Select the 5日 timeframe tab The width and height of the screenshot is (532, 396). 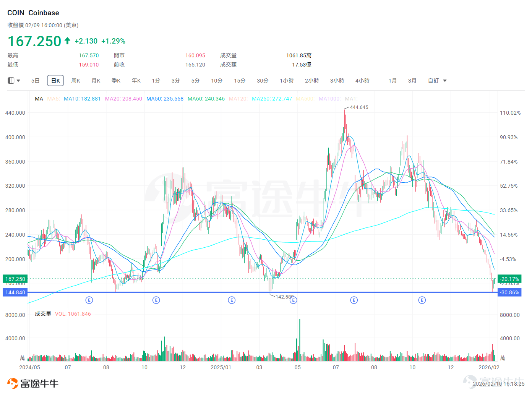[35, 81]
